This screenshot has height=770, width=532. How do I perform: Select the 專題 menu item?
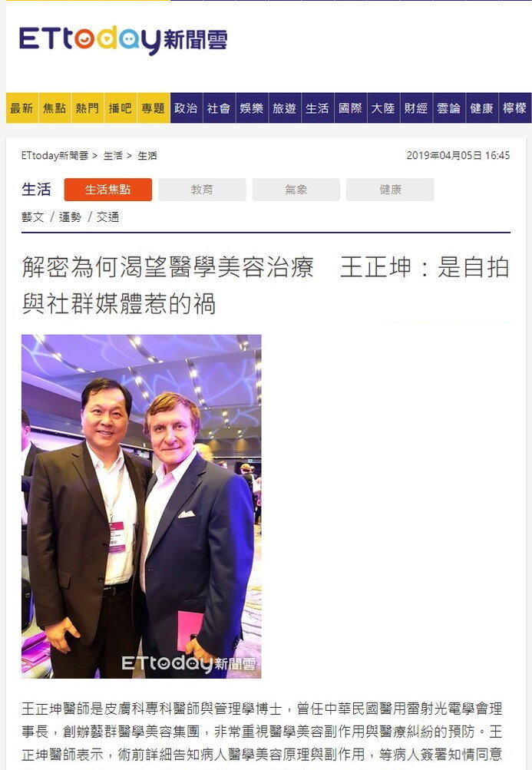click(x=154, y=108)
